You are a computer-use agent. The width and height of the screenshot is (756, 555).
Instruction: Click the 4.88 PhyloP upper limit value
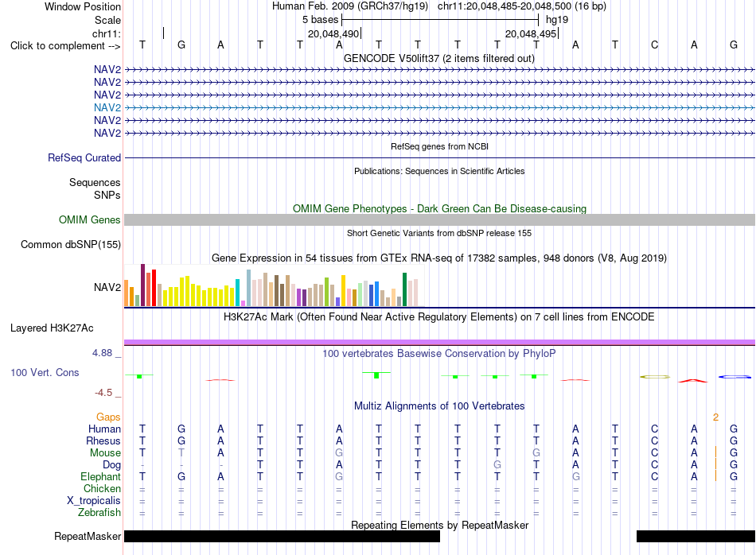click(x=102, y=353)
